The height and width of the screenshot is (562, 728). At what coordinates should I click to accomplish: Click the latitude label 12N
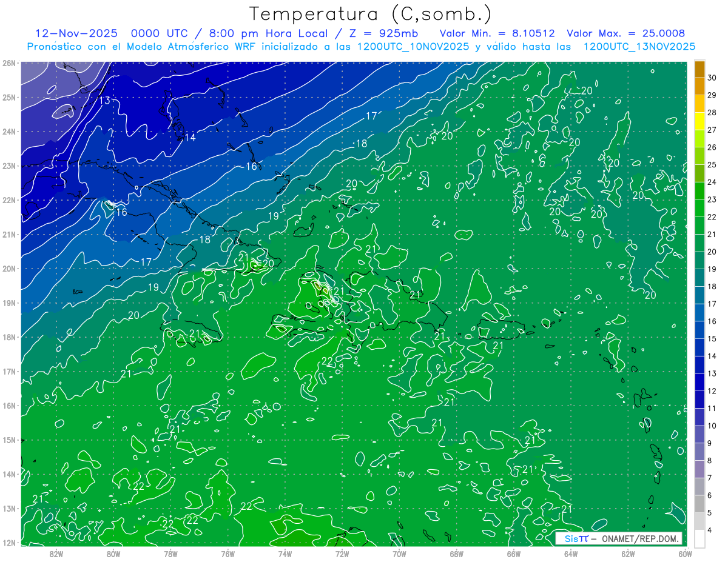[x=8, y=543]
